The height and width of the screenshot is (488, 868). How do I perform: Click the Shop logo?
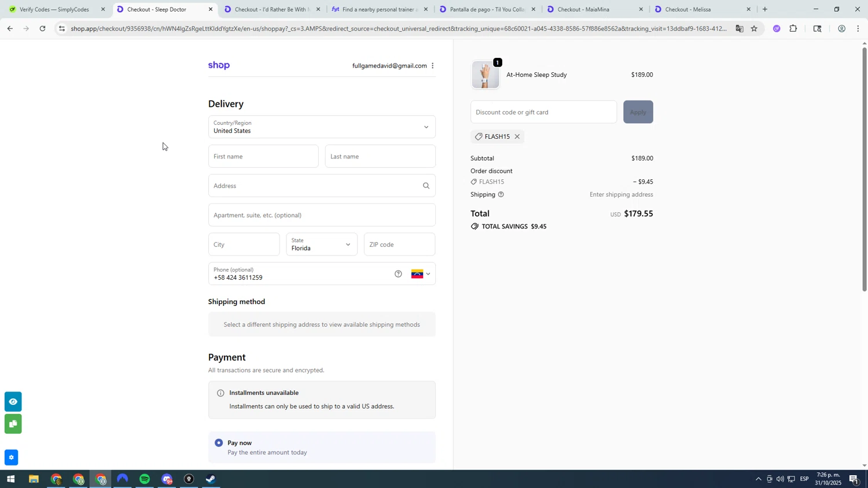(219, 66)
